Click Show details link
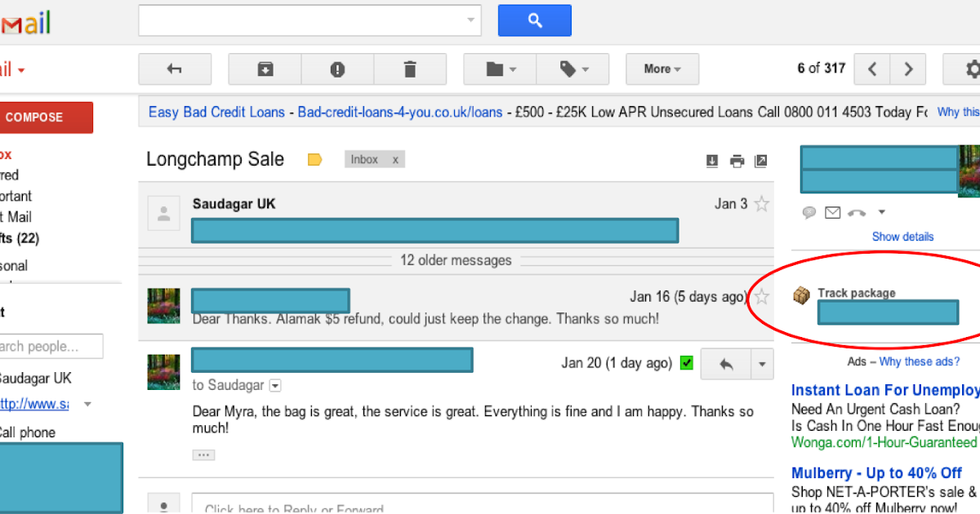 [902, 237]
